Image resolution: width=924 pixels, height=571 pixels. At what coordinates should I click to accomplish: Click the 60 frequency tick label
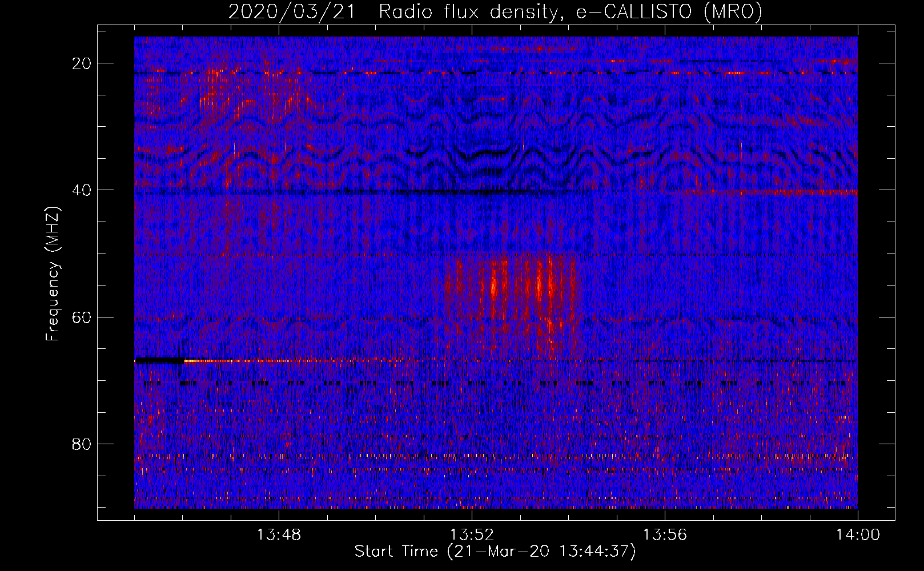(x=82, y=317)
